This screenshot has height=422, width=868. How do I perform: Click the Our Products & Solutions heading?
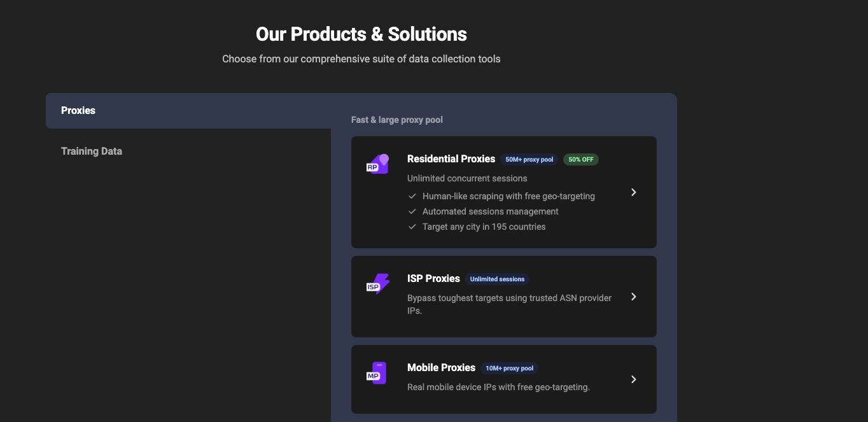[361, 34]
